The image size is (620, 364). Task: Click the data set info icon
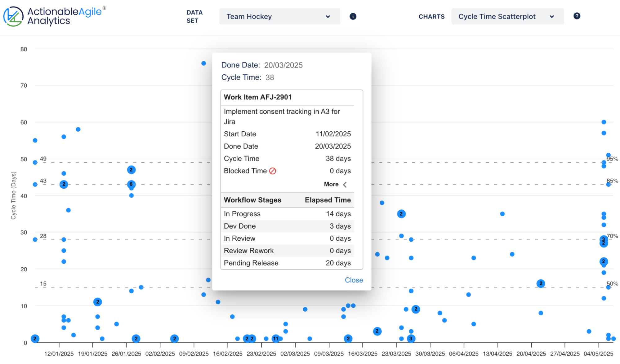click(x=353, y=16)
